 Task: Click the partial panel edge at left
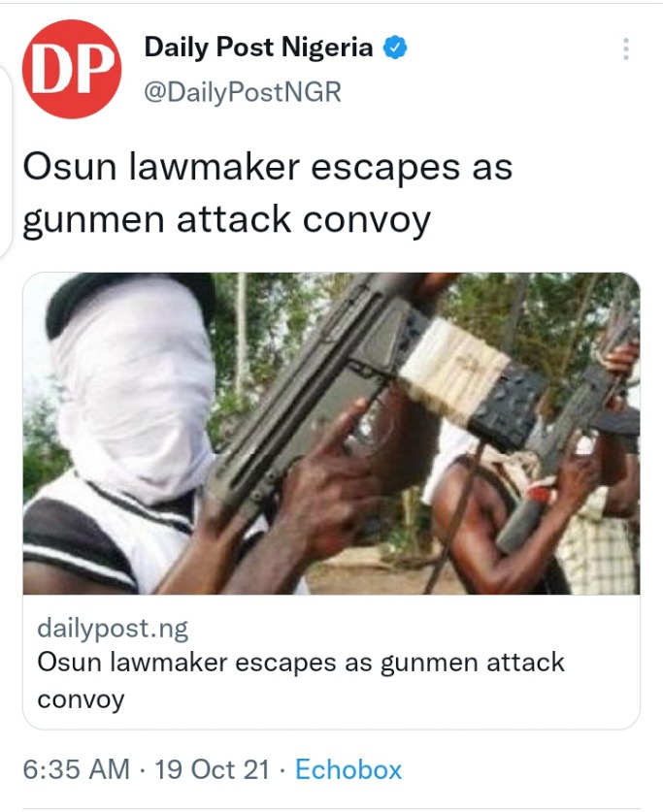click(x=5, y=160)
